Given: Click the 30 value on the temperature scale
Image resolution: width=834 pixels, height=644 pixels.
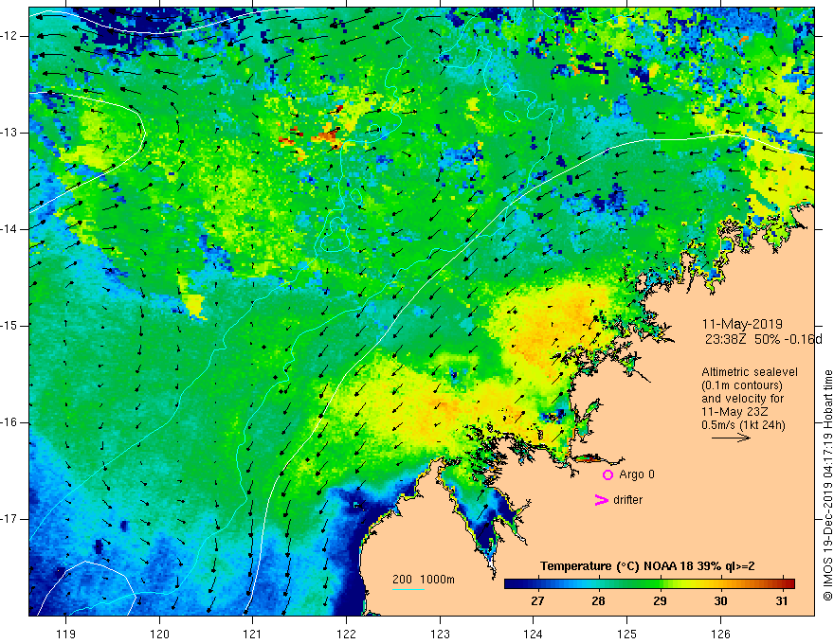Looking at the screenshot, I should click(720, 601).
